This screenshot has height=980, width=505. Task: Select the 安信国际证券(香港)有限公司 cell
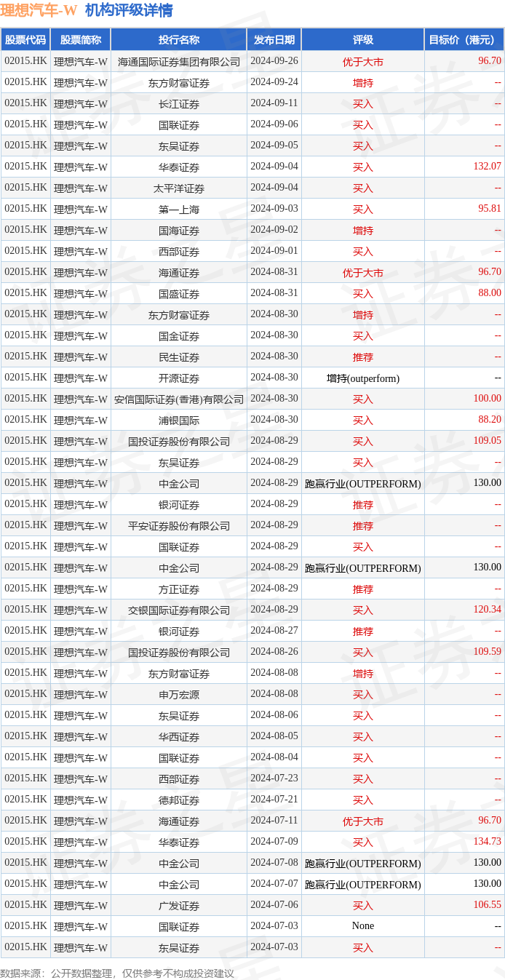click(x=179, y=399)
